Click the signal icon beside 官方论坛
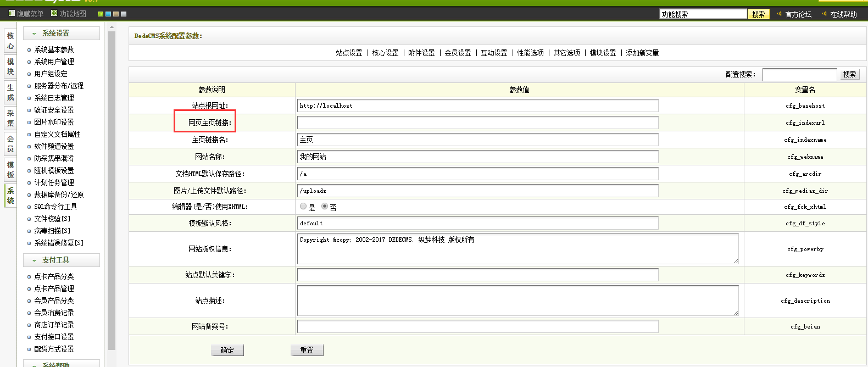This screenshot has height=367, width=868. 779,14
